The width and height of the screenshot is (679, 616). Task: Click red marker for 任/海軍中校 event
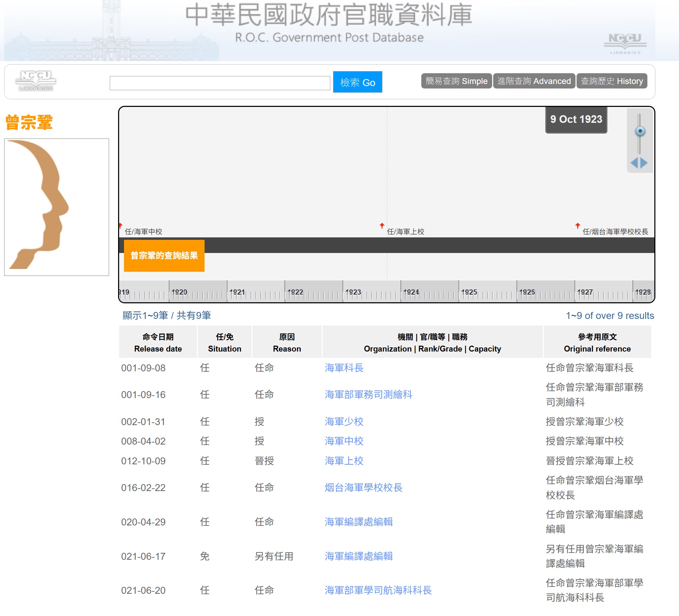click(x=121, y=226)
